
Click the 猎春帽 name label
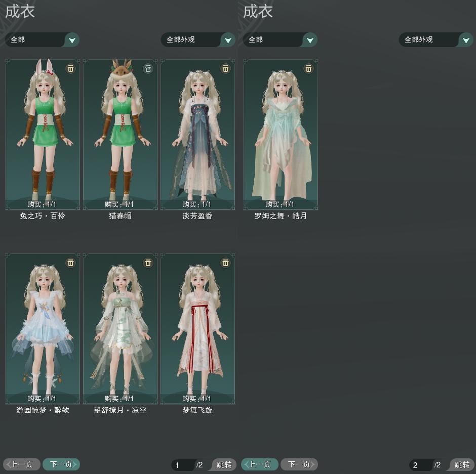[x=120, y=216]
